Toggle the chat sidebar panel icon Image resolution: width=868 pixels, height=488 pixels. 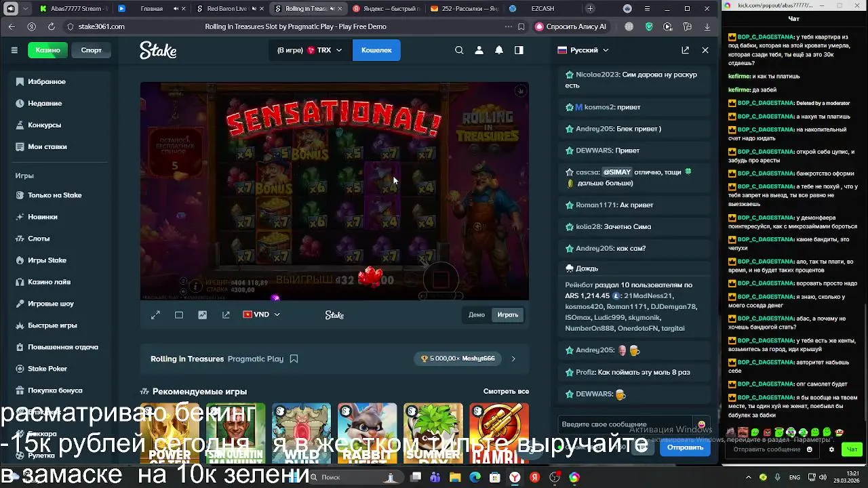pos(519,50)
